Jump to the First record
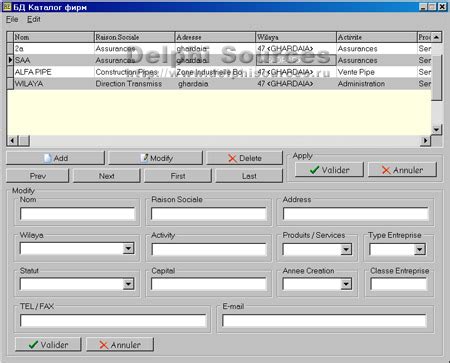Screen dimensions: 450x363 click(x=178, y=176)
